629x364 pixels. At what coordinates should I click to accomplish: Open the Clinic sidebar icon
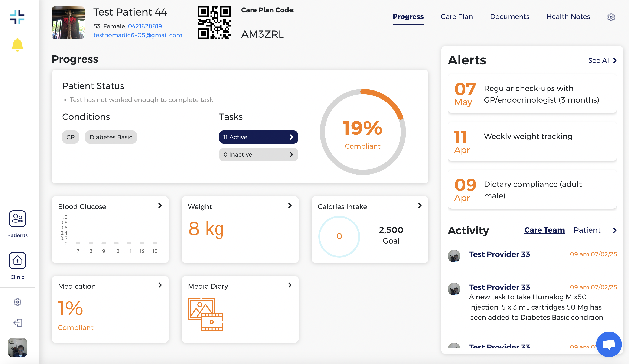point(17,260)
